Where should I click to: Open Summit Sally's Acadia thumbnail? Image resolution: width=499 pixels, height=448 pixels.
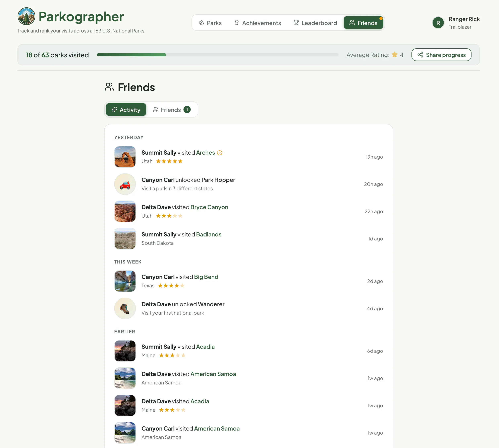tap(125, 351)
